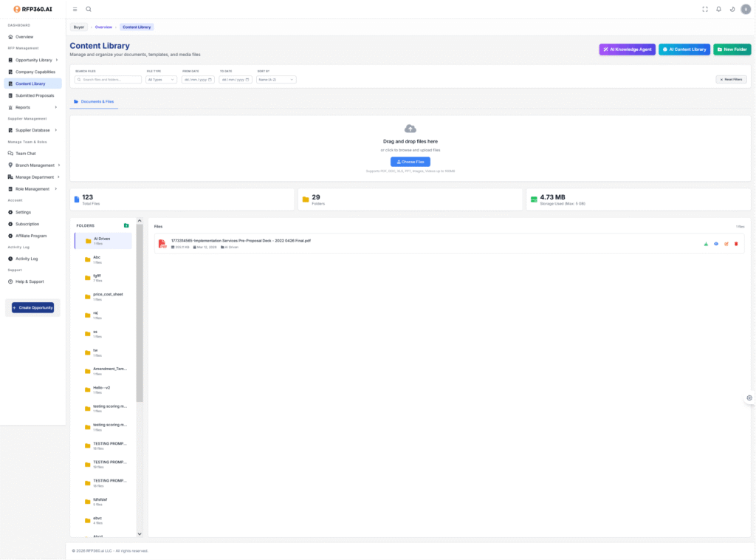Open the floating settings gear on right edge
Image resolution: width=756 pixels, height=560 pixels.
click(749, 397)
